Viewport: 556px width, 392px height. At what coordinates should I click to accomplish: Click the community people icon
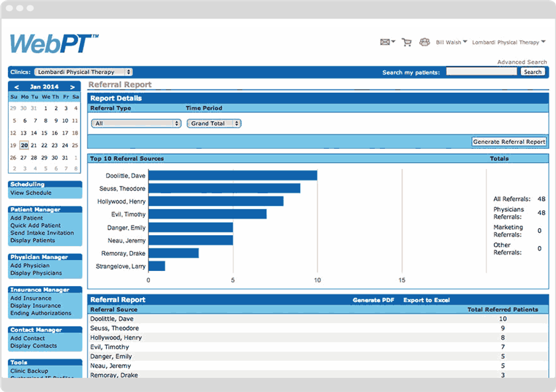point(425,42)
